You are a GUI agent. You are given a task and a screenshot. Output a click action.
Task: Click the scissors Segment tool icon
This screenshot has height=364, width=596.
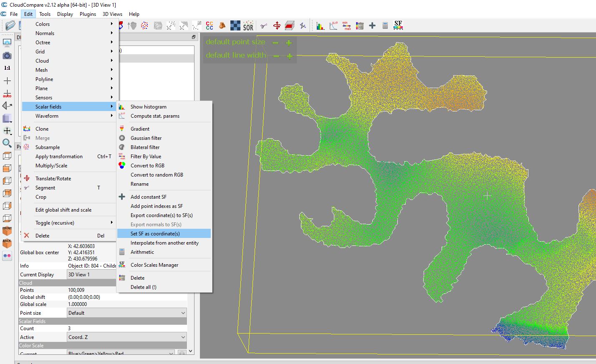pos(264,26)
